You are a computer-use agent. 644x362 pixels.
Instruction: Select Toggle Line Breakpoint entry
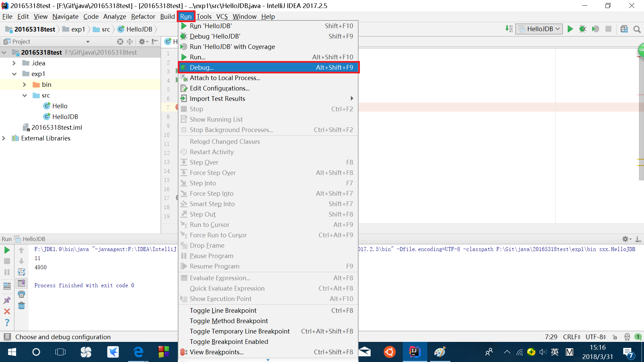[x=268, y=310]
